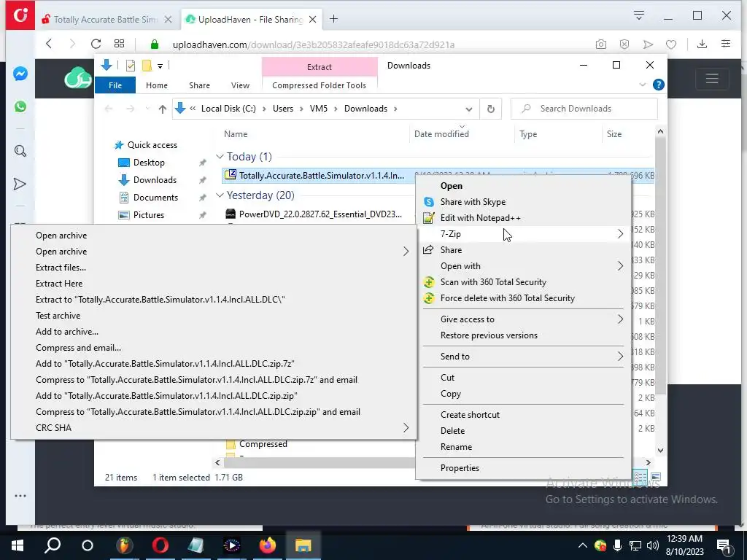747x560 pixels.
Task: Open the Quick Access Toolbar customize dropdown
Action: coord(160,66)
